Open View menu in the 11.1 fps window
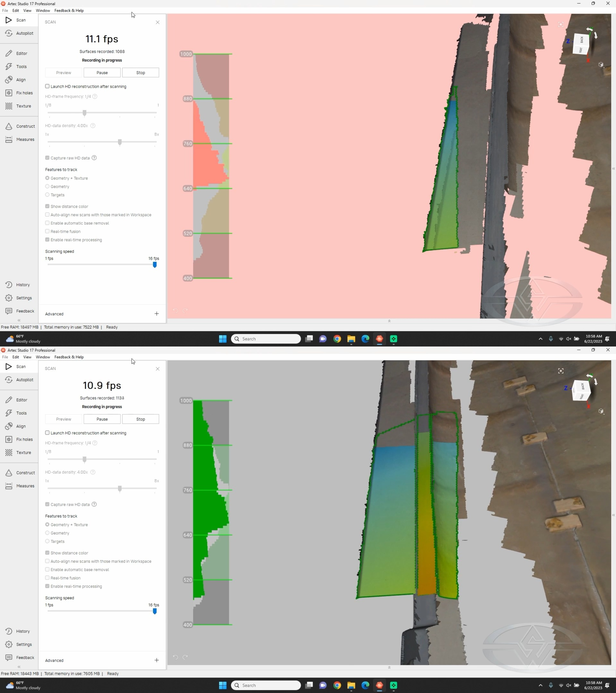 pos(27,11)
